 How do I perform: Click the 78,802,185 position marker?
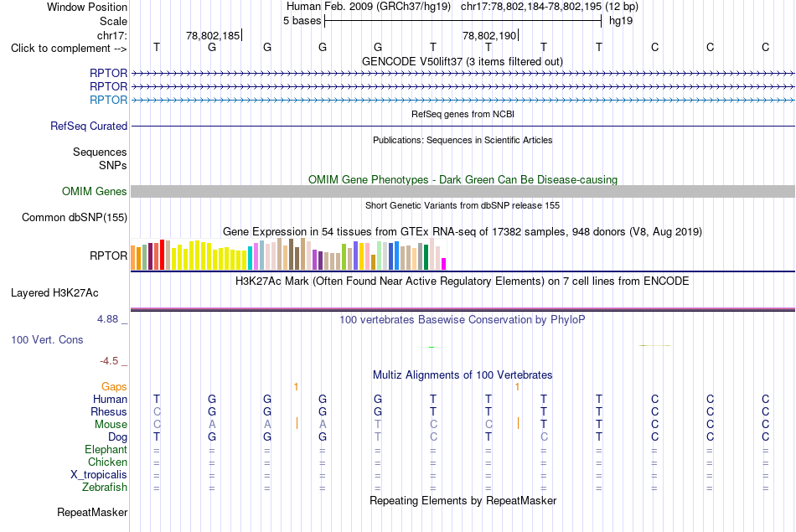pyautogui.click(x=213, y=35)
